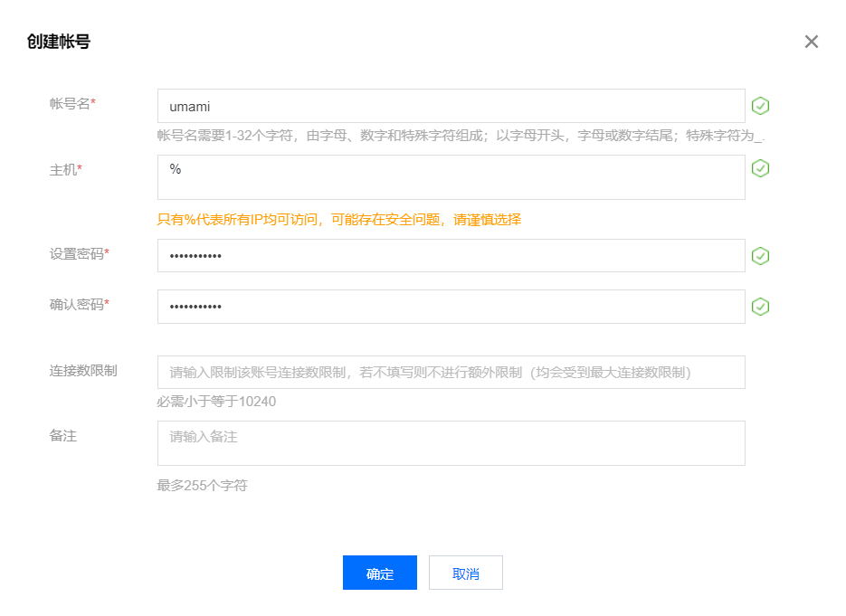This screenshot has height=616, width=846.
Task: Focus the 备注 remarks text area
Action: (451, 443)
